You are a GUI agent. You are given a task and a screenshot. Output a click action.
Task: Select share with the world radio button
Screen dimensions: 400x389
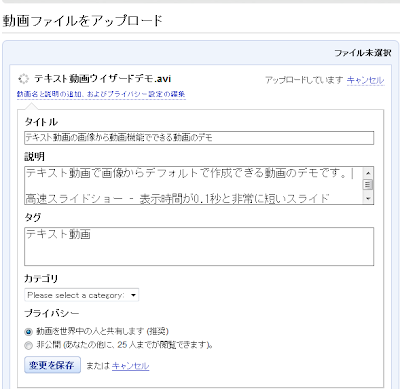click(29, 332)
